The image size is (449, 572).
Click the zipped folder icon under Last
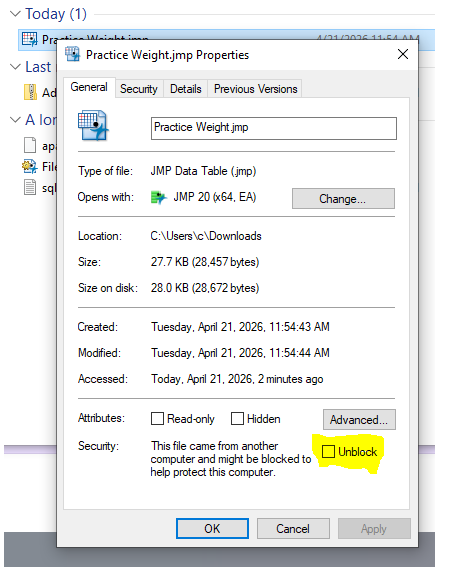click(x=30, y=92)
